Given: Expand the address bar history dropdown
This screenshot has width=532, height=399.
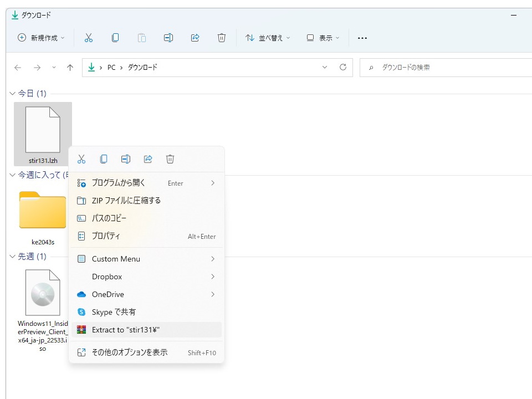Looking at the screenshot, I should 325,67.
